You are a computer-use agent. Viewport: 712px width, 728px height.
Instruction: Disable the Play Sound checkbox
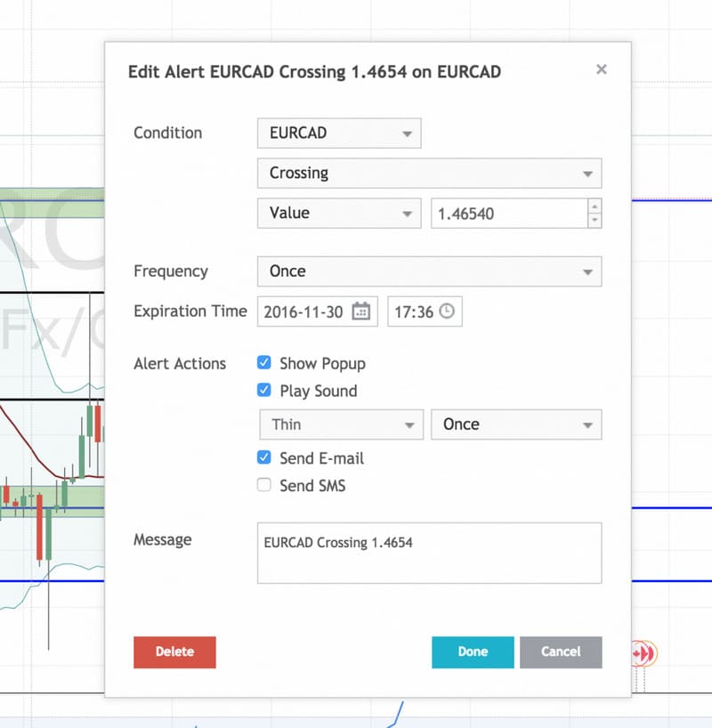pos(264,390)
